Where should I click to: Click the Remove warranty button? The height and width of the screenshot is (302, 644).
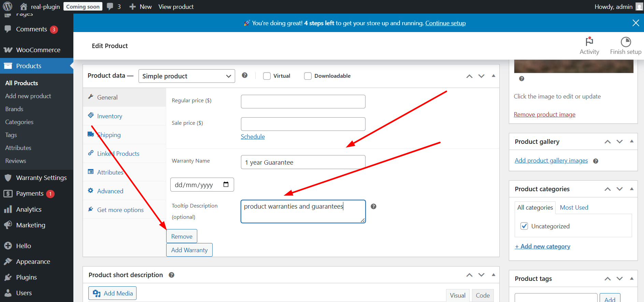182,236
